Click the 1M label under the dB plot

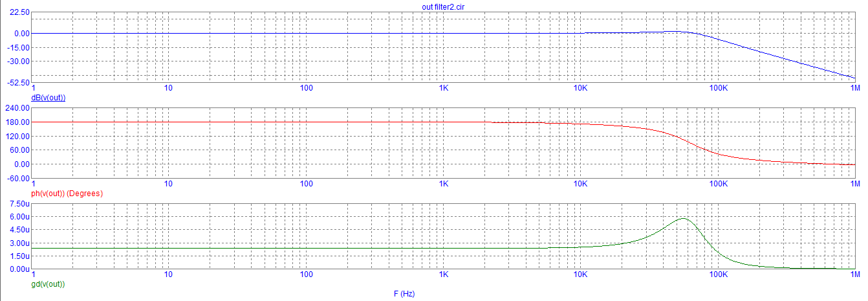(x=854, y=88)
